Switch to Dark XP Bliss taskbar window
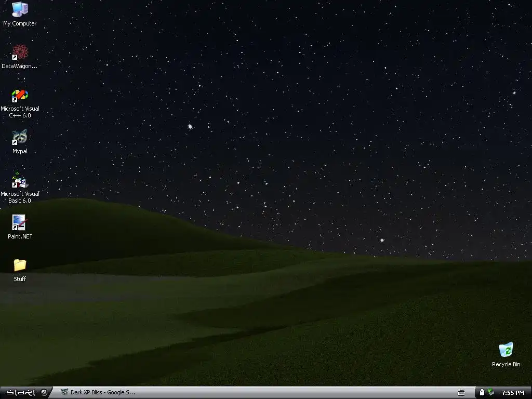The image size is (532, 399). [98, 393]
